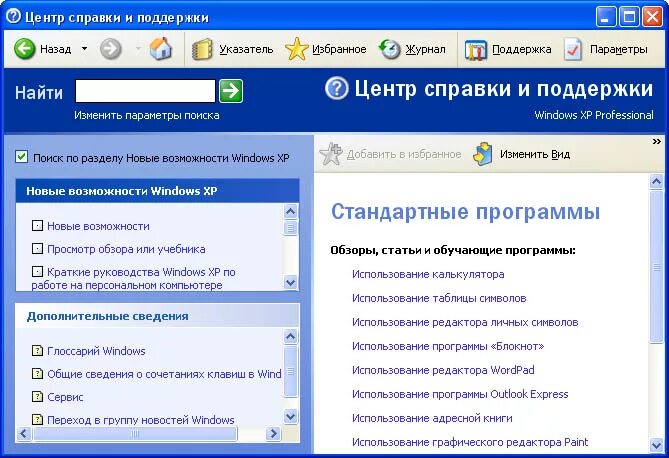This screenshot has height=458, width=669.
Task: Click the green Back arrow icon
Action: click(x=24, y=49)
